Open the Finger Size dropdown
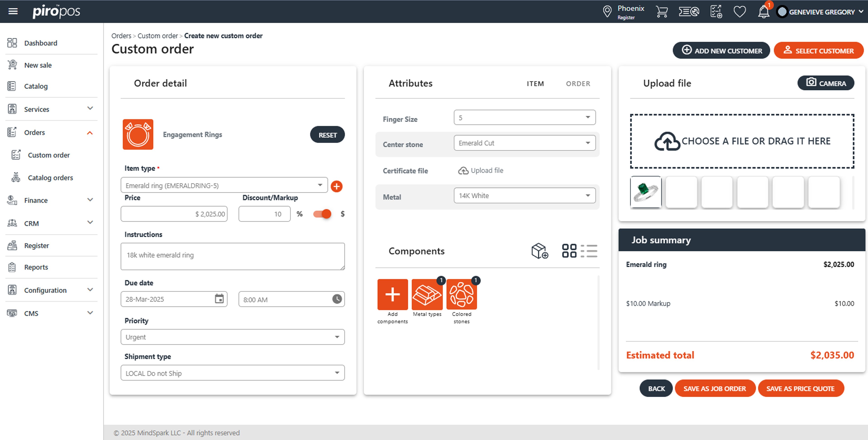 (x=524, y=117)
